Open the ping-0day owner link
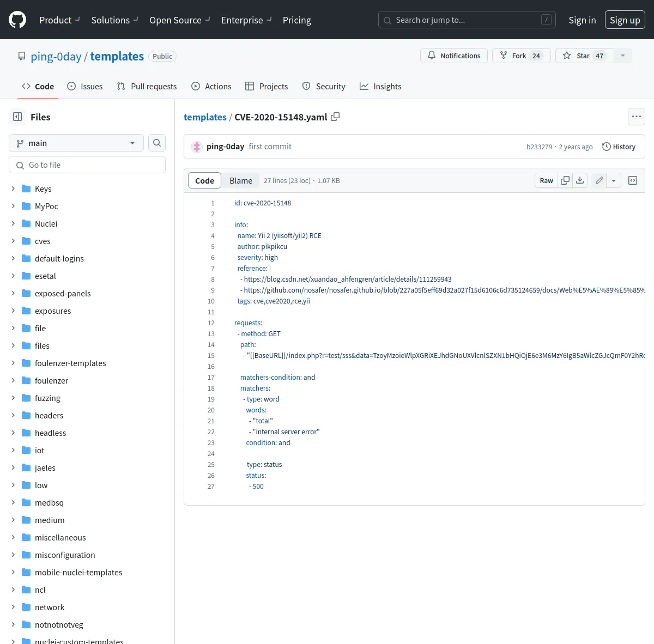 pos(56,56)
